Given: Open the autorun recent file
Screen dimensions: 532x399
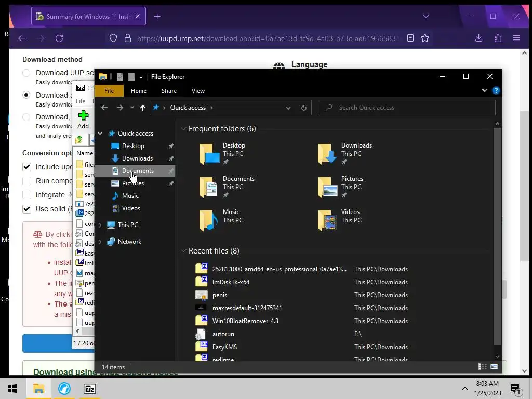Looking at the screenshot, I should tap(223, 334).
